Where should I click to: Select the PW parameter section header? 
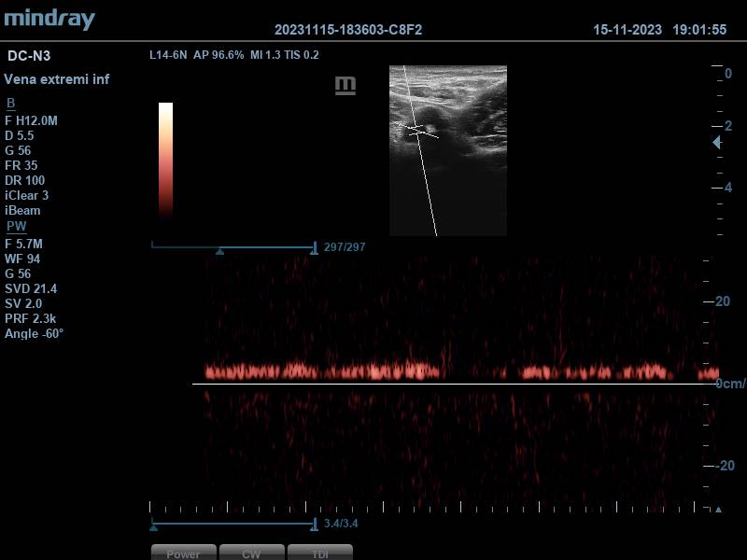[x=16, y=227]
